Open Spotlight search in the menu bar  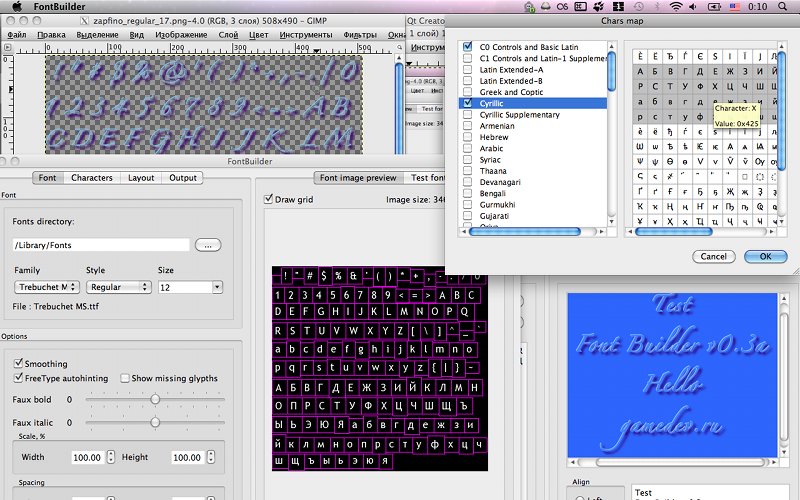[x=782, y=7]
